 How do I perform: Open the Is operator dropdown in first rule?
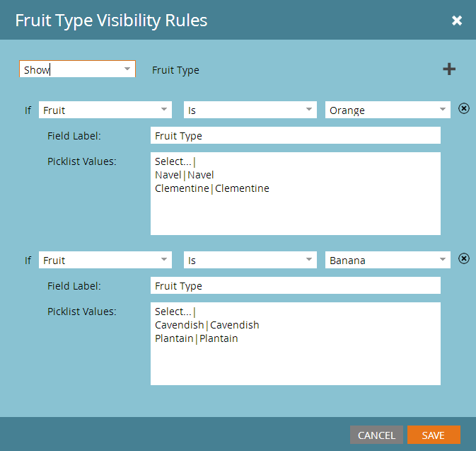[x=250, y=110]
